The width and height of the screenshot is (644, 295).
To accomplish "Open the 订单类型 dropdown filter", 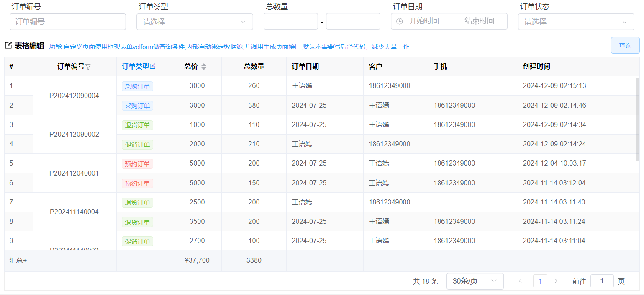I will click(195, 22).
